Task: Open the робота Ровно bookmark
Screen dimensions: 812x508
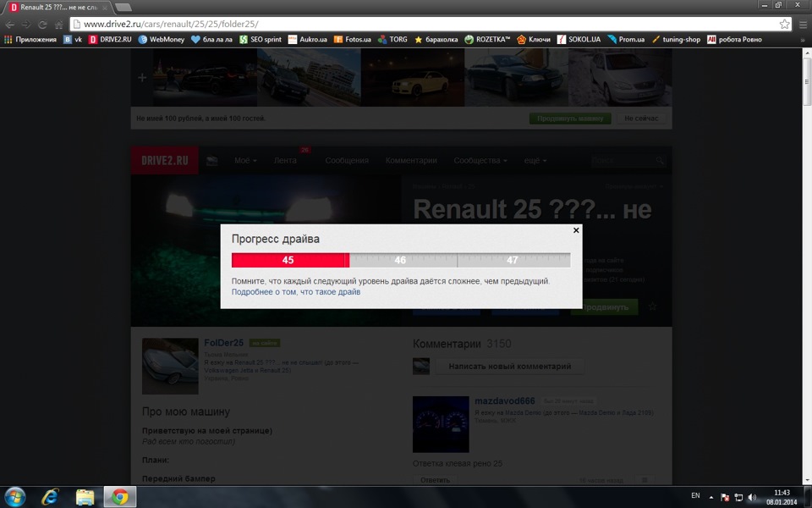Action: coord(734,40)
